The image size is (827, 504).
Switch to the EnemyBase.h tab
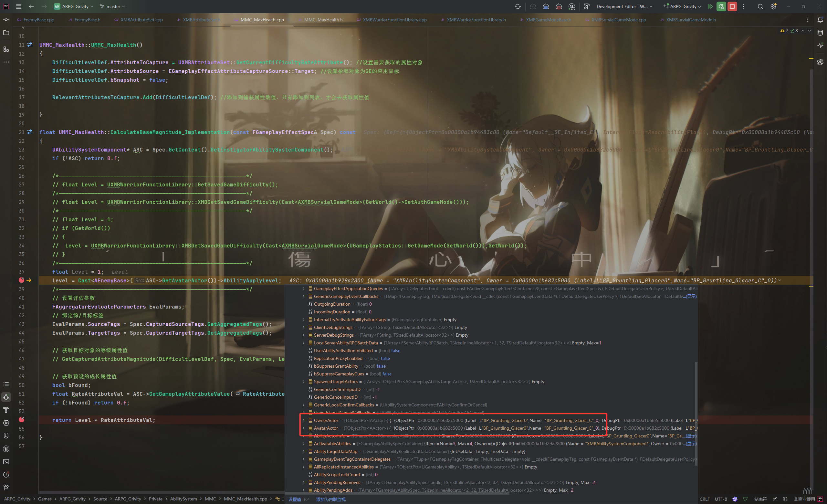tap(85, 20)
